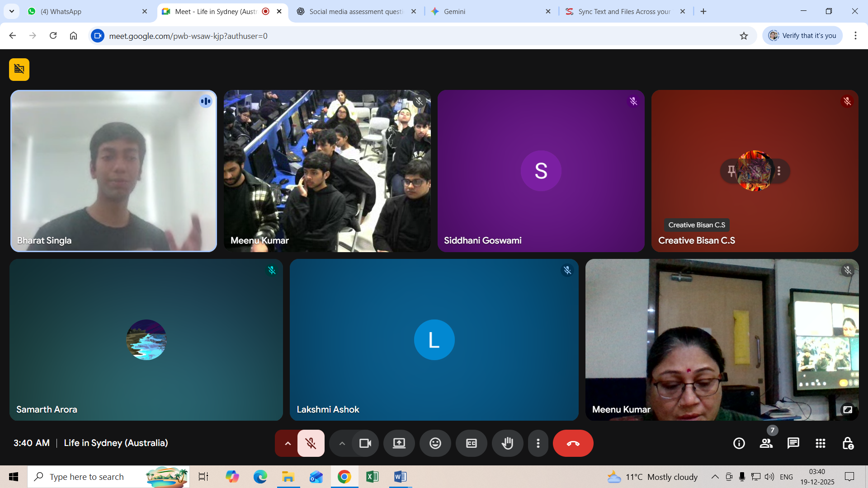
Task: Expand video settings arrow beside camera
Action: coord(342,443)
